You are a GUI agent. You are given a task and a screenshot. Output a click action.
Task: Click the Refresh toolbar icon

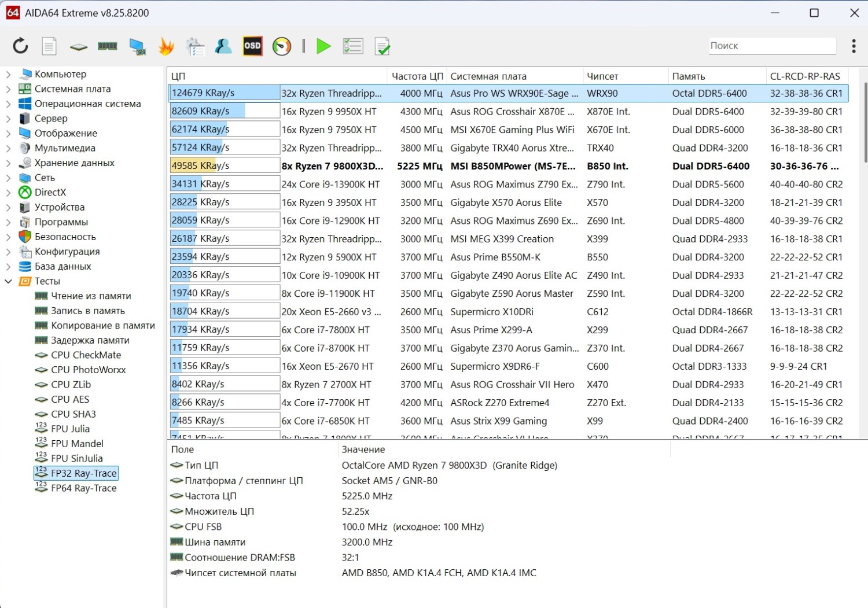click(20, 46)
